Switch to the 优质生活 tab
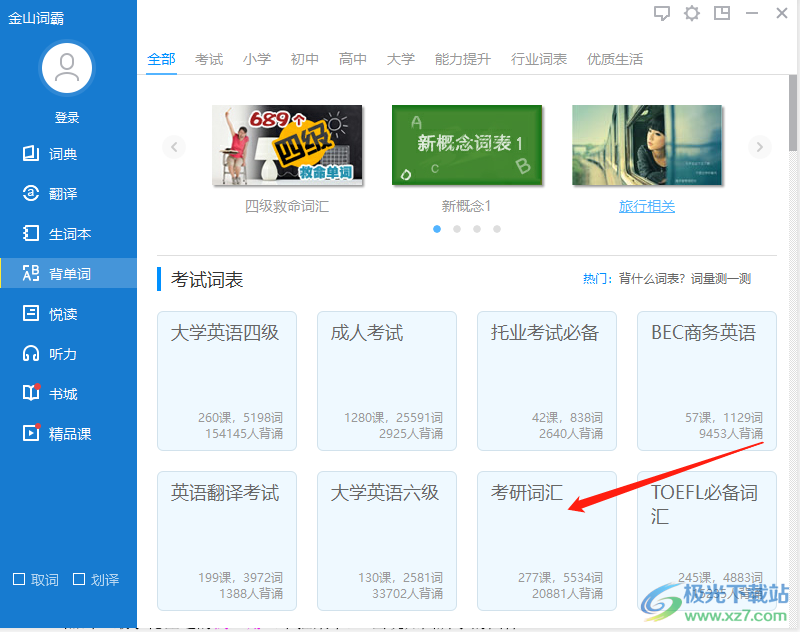The image size is (800, 632). click(615, 59)
